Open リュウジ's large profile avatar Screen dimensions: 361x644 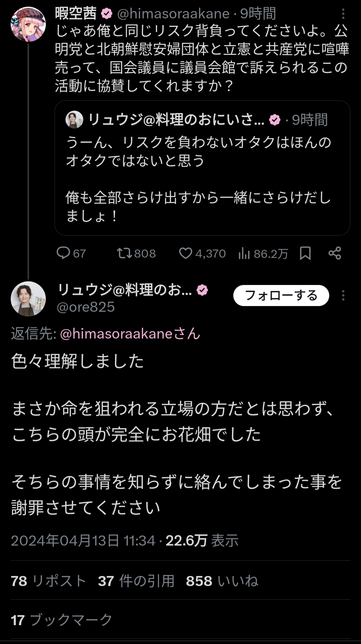(28, 298)
